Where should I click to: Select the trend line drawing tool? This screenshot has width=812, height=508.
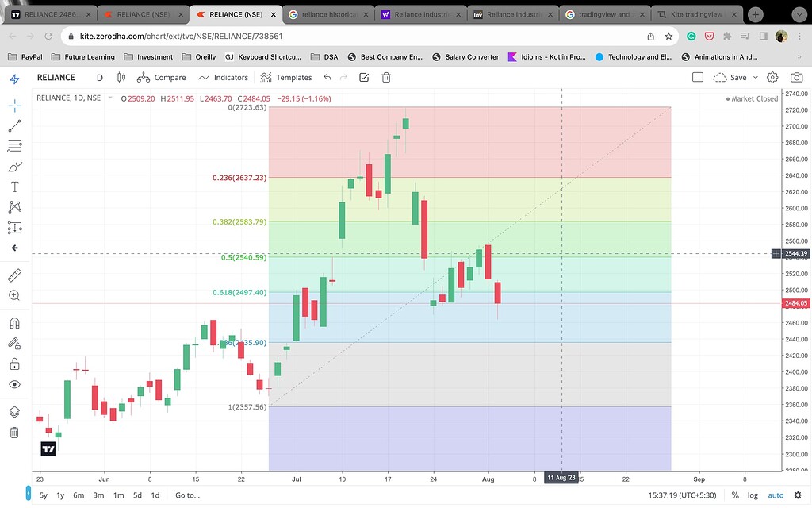click(x=14, y=125)
